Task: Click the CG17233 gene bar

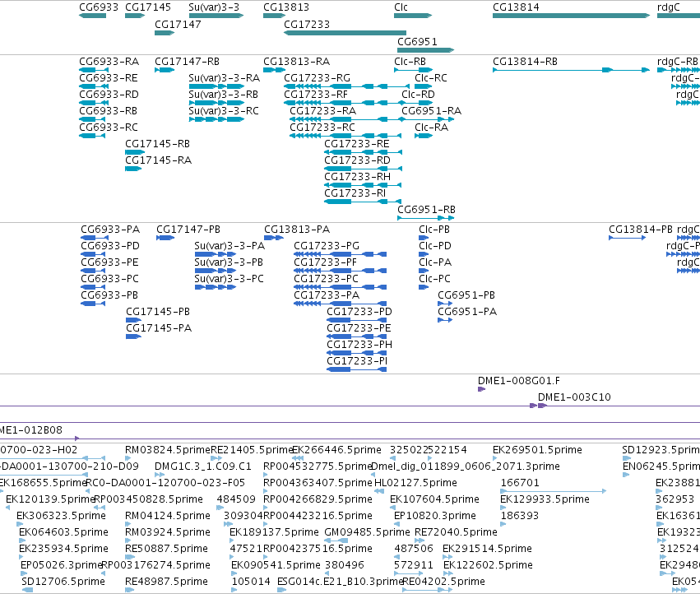Action: 345,33
